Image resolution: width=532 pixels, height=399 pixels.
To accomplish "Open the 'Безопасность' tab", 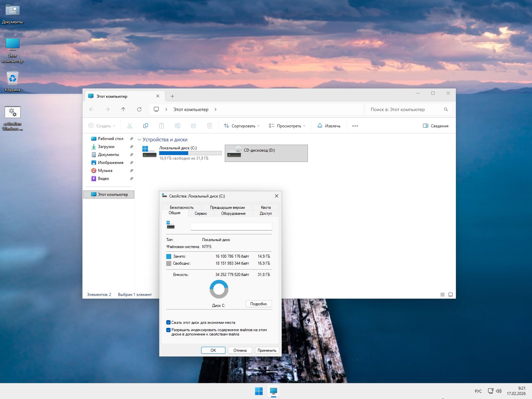I will pyautogui.click(x=181, y=207).
